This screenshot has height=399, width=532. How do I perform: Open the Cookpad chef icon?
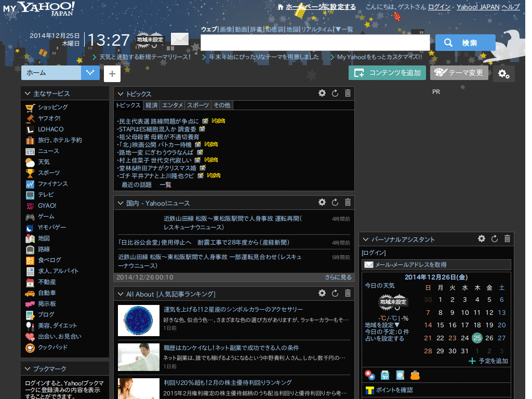point(30,348)
